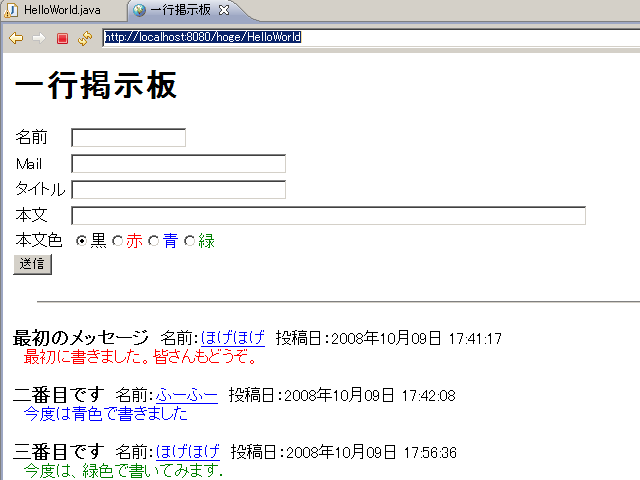Click the Mail form label

click(29, 164)
